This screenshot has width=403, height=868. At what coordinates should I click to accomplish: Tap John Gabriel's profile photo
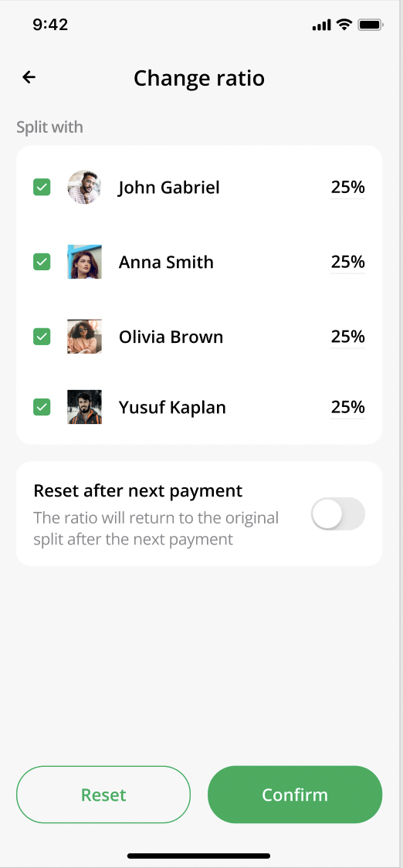coord(85,187)
